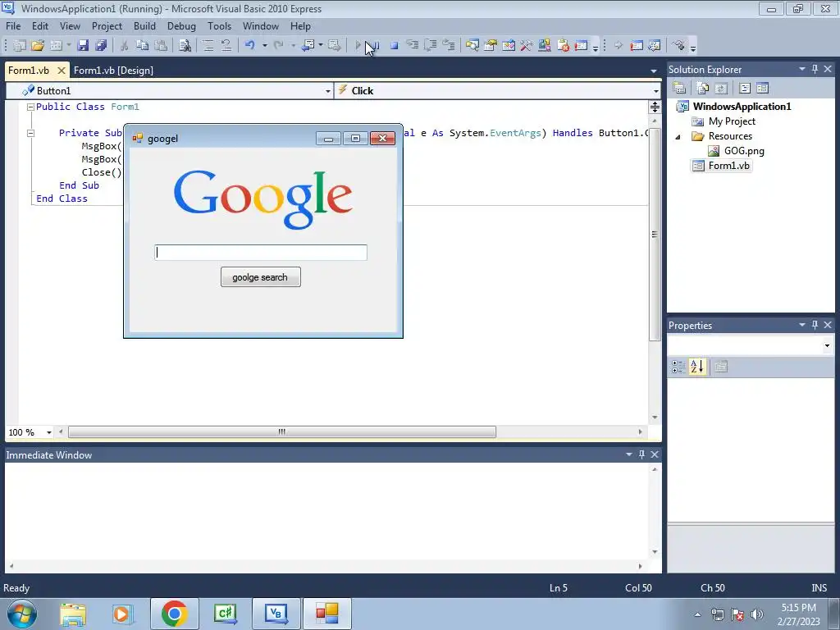This screenshot has height=630, width=840.
Task: Click the Windows Start orb
Action: [22, 614]
